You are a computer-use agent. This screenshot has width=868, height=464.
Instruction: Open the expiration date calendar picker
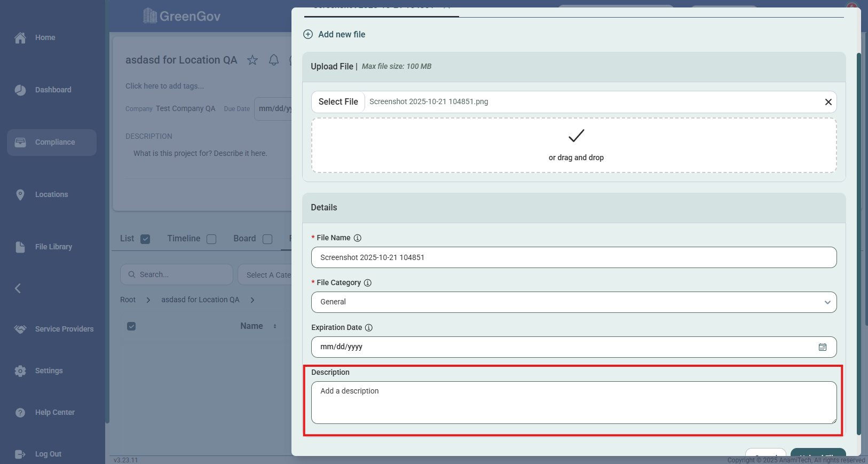(x=823, y=347)
